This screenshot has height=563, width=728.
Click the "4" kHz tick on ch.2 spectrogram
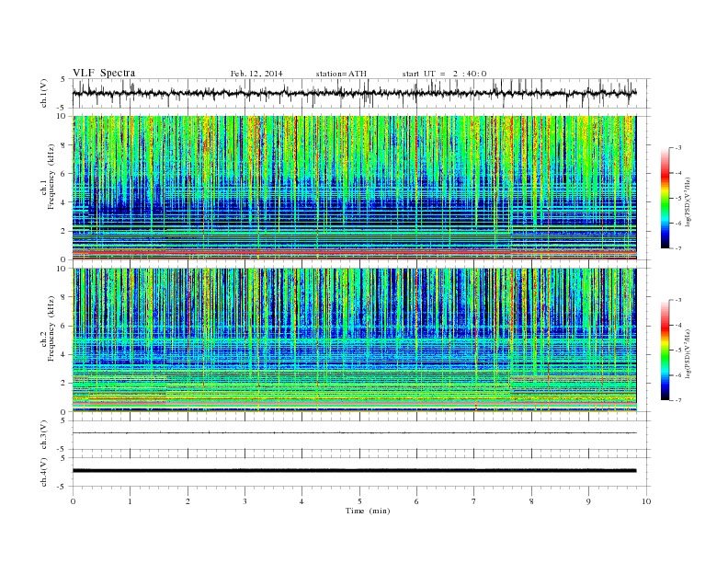click(x=64, y=354)
